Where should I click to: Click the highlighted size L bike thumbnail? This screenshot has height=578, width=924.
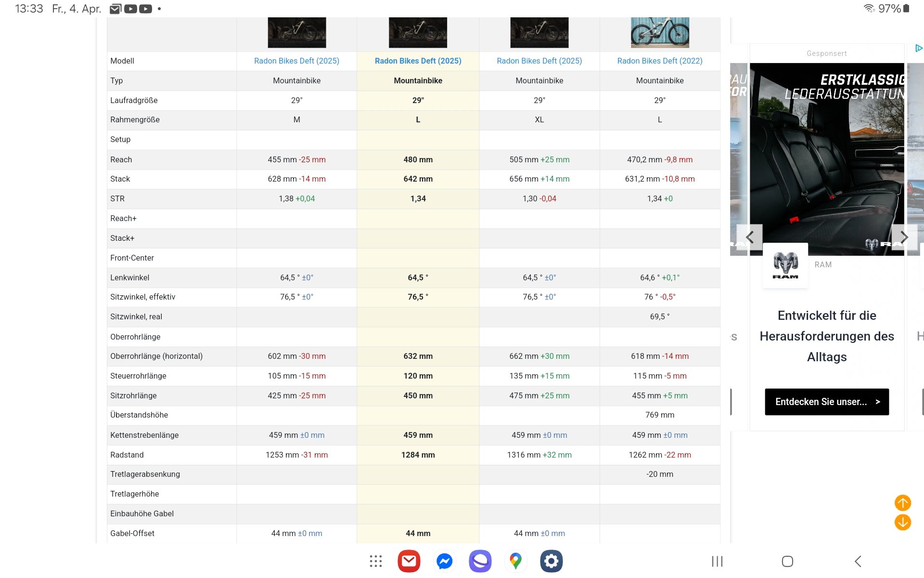click(x=418, y=32)
